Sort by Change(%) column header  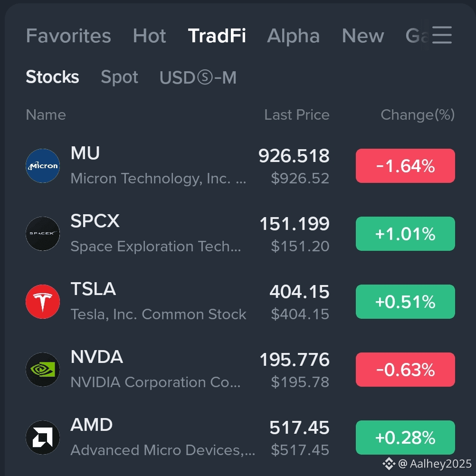[x=418, y=115]
